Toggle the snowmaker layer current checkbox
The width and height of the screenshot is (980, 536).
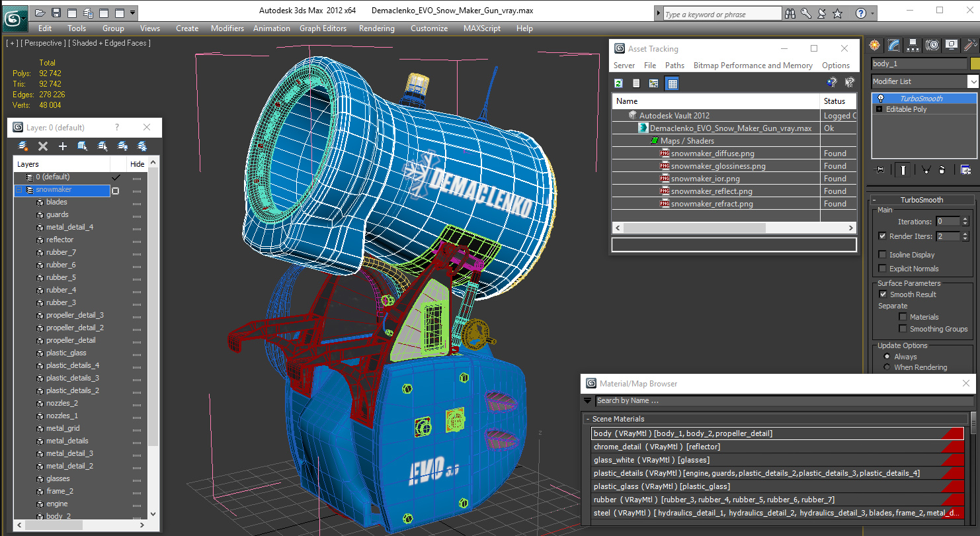pyautogui.click(x=116, y=191)
